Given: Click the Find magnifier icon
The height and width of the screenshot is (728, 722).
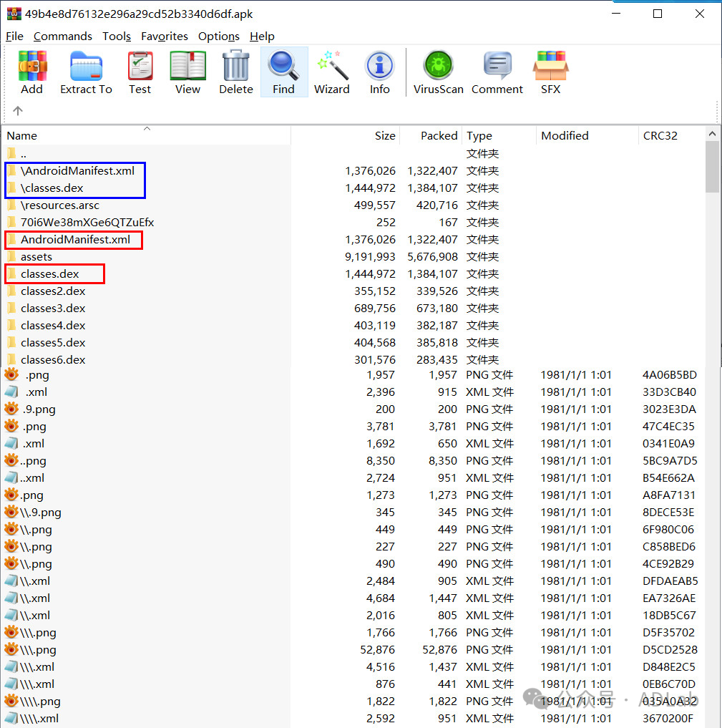Looking at the screenshot, I should coord(283,72).
